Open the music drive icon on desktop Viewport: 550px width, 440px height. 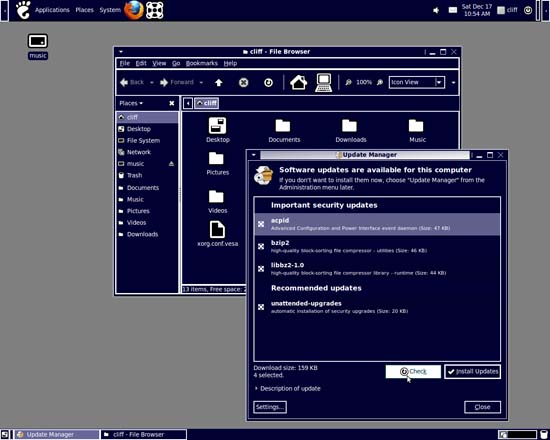(x=38, y=41)
